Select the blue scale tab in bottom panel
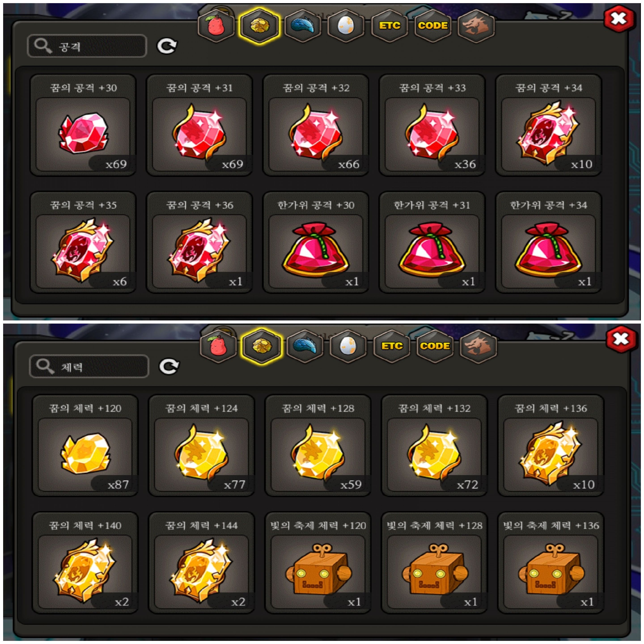 pyautogui.click(x=305, y=346)
